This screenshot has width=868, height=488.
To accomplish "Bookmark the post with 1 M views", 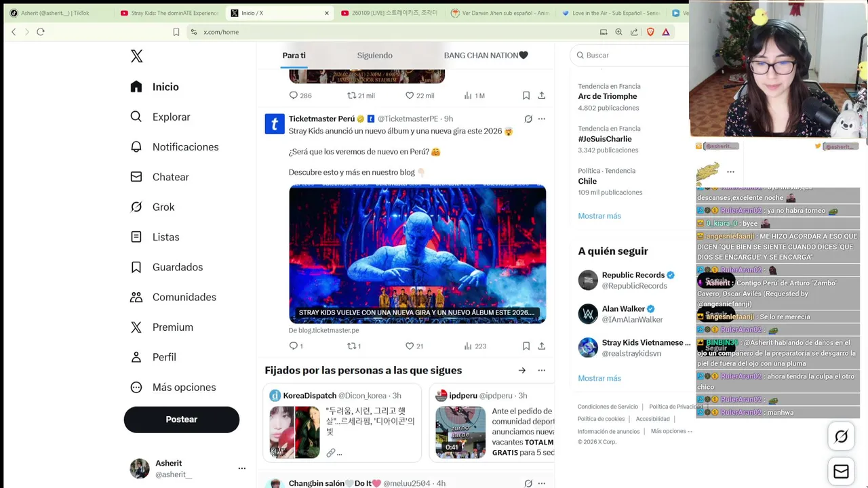I will click(x=526, y=96).
